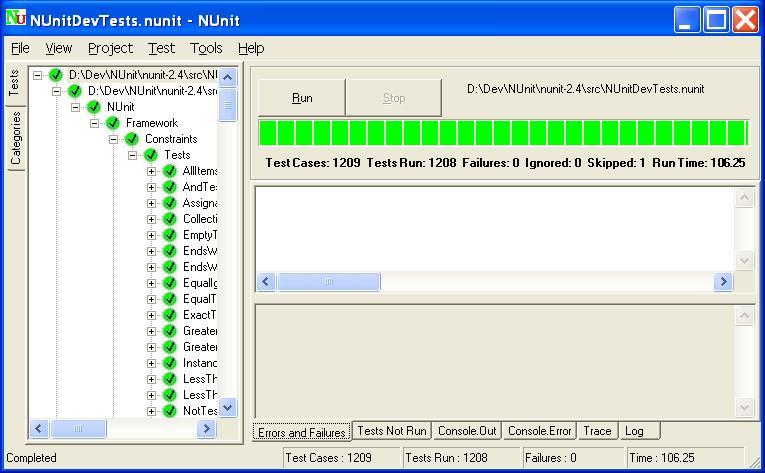Open the Project menu
This screenshot has width=765, height=473.
(110, 48)
